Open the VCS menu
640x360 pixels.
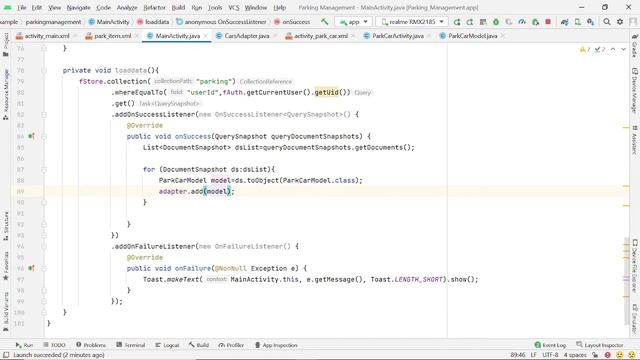click(234, 7)
